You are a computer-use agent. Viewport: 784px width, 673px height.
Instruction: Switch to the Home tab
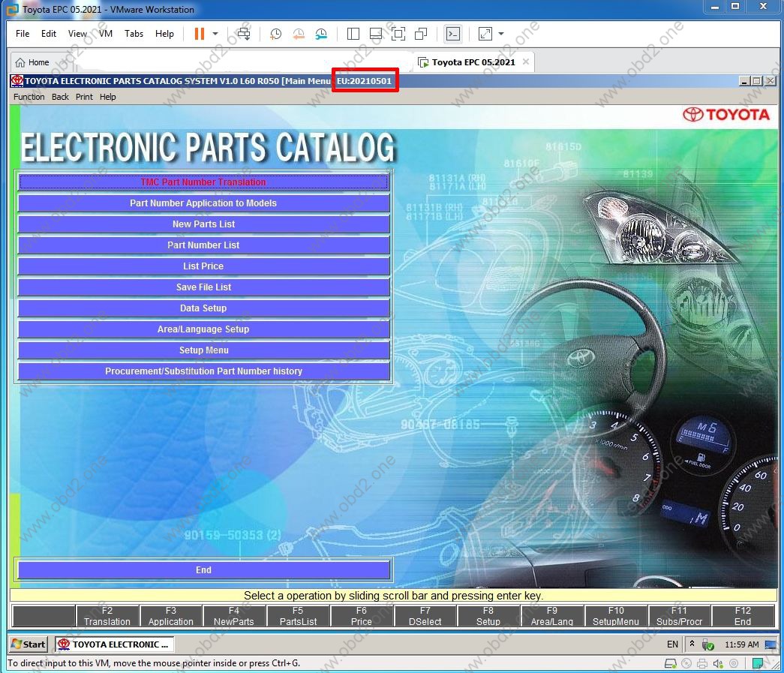(32, 62)
